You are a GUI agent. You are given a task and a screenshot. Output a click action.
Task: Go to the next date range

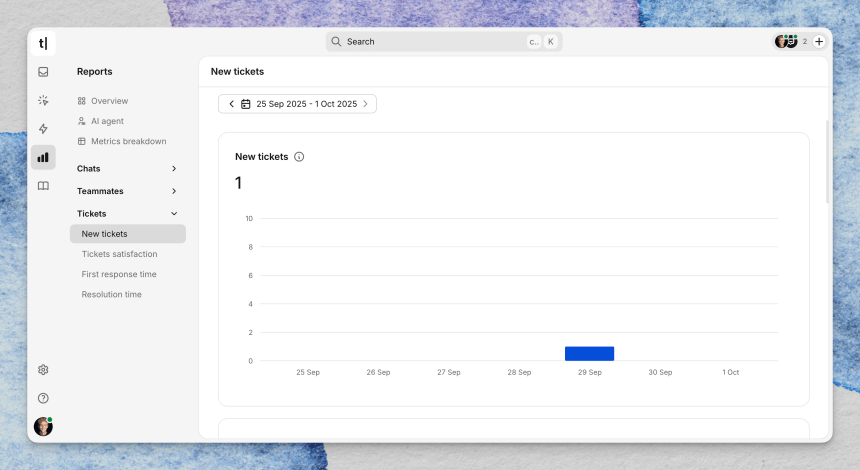click(365, 104)
